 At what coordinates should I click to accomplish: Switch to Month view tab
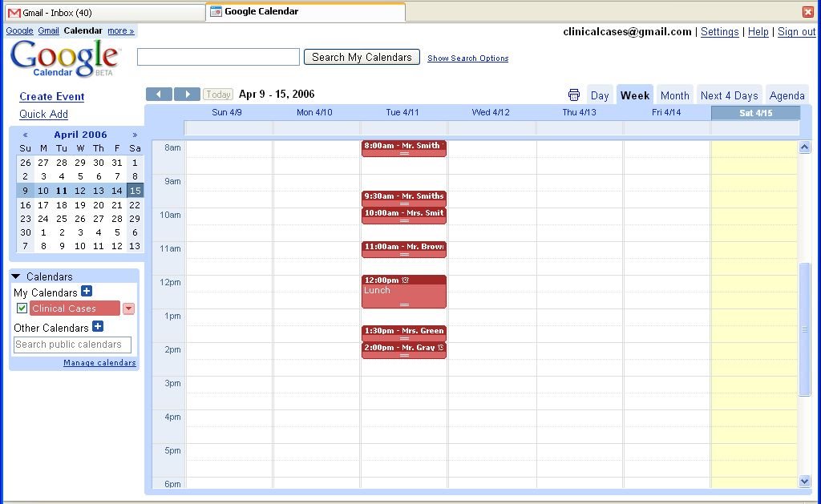pyautogui.click(x=674, y=95)
